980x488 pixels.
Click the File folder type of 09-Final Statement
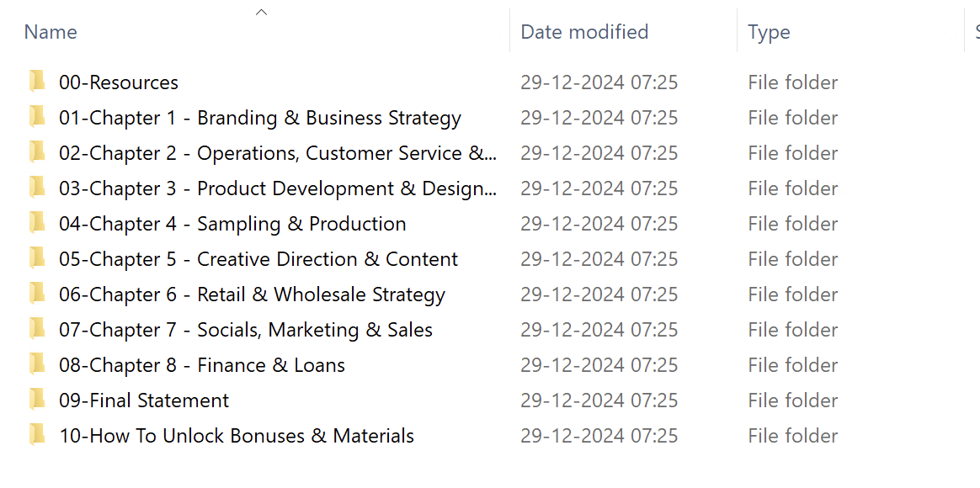(x=792, y=400)
